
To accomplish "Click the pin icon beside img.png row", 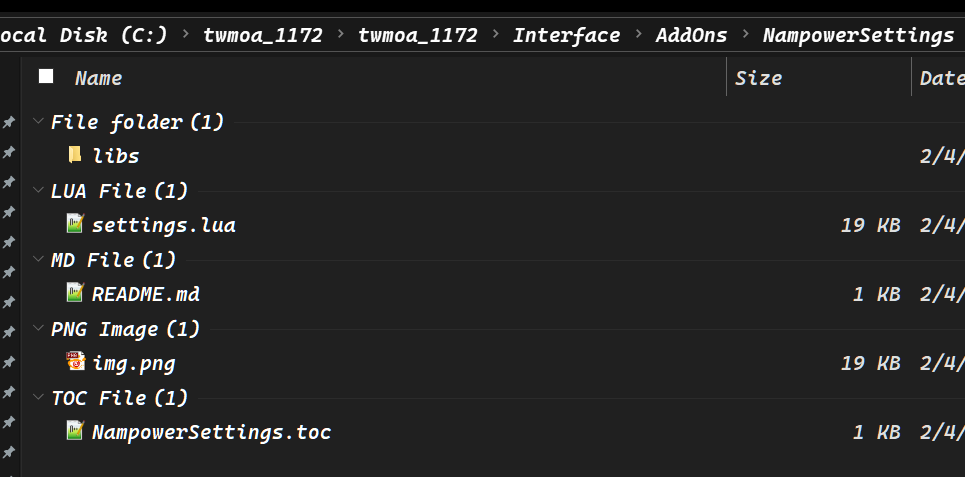I will pyautogui.click(x=8, y=362).
